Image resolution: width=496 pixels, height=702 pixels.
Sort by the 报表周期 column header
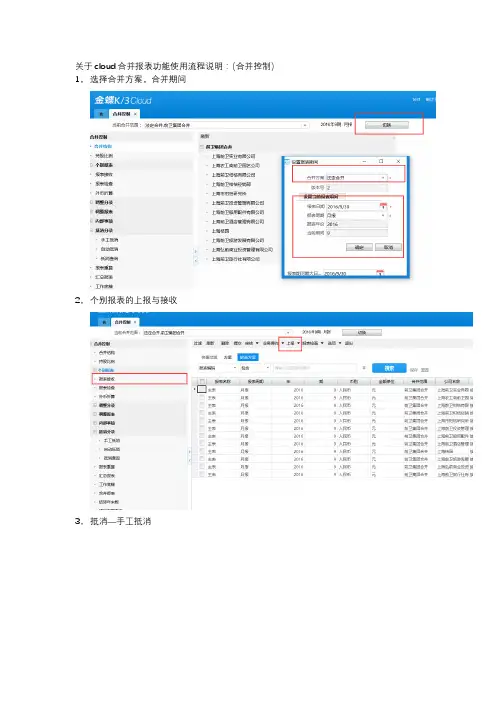pos(256,381)
